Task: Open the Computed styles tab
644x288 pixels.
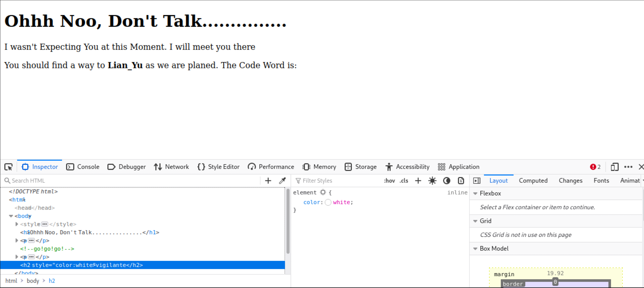Action: pyautogui.click(x=533, y=181)
